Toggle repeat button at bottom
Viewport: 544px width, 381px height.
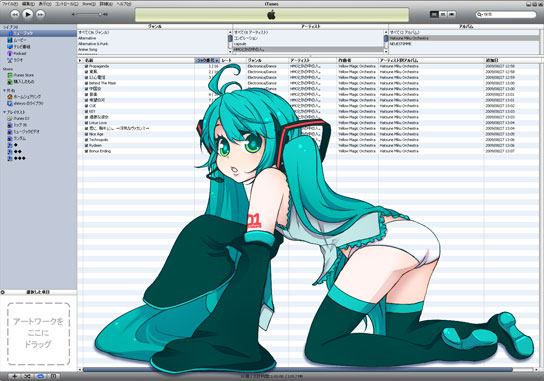point(41,376)
